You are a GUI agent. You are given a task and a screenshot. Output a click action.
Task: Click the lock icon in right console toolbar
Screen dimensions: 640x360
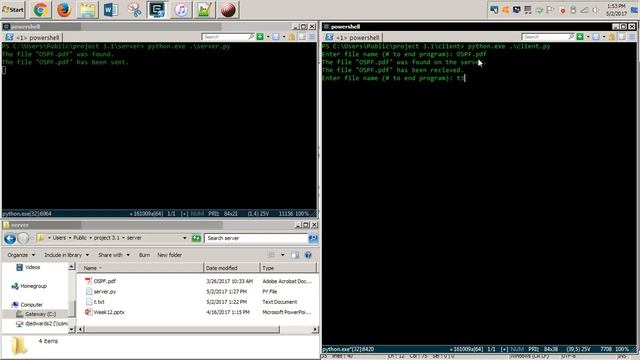[612, 37]
